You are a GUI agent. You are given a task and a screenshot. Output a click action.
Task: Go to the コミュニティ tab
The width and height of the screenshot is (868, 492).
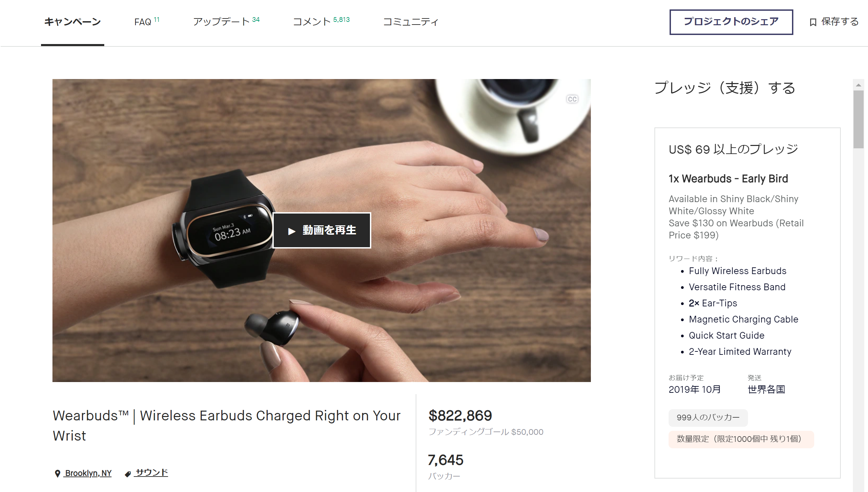pos(411,22)
